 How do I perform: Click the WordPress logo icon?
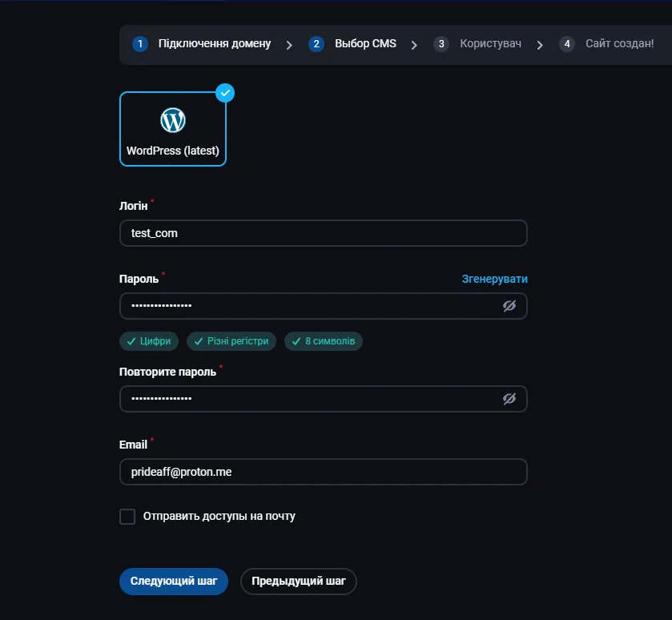(x=173, y=120)
